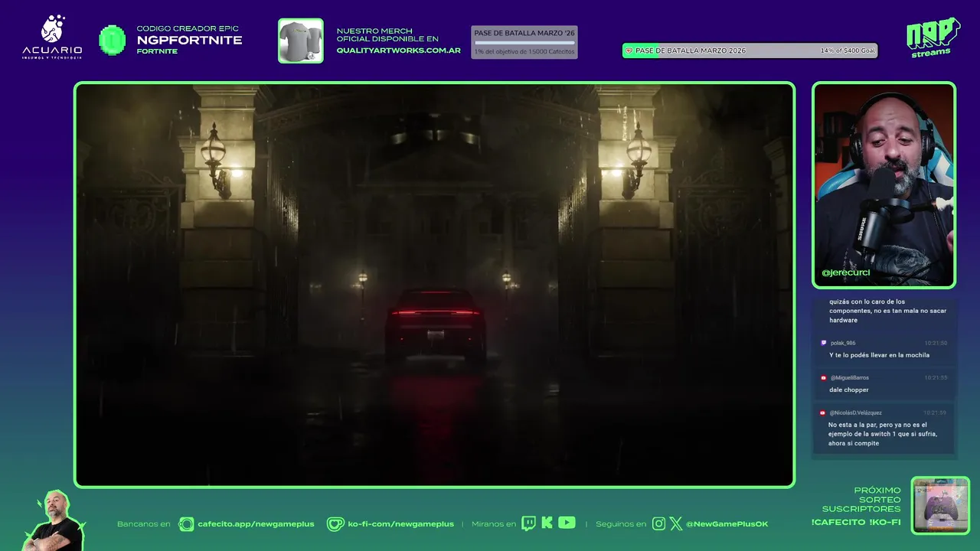This screenshot has width=980, height=551.
Task: Click the left gate lantern in video
Action: coord(216,159)
